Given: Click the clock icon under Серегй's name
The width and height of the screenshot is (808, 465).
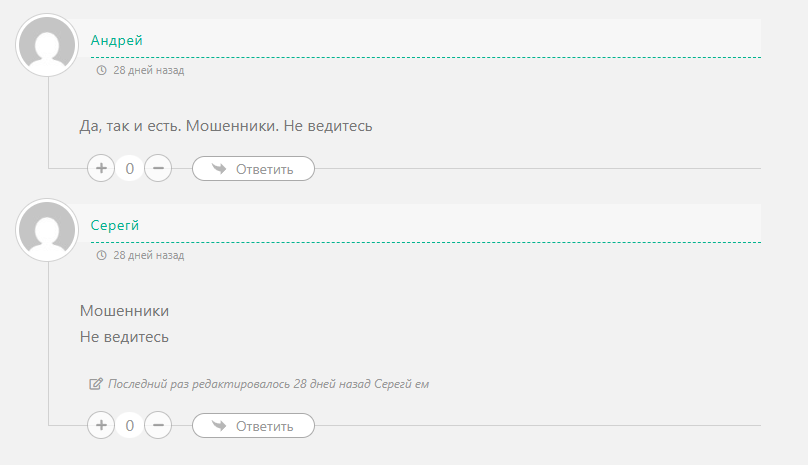Looking at the screenshot, I should tap(102, 255).
